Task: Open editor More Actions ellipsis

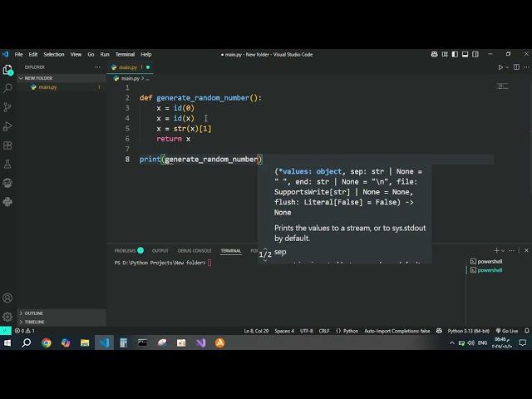Action: (x=526, y=67)
